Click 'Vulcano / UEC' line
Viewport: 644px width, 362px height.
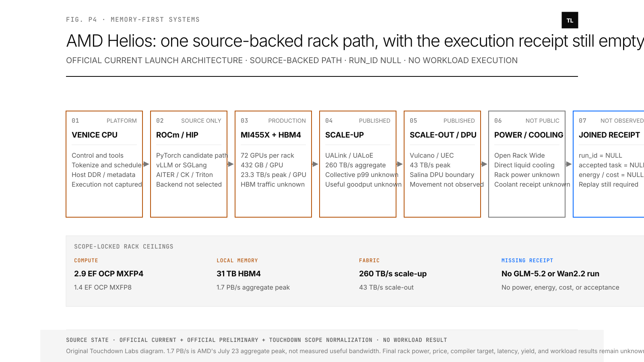431,155
